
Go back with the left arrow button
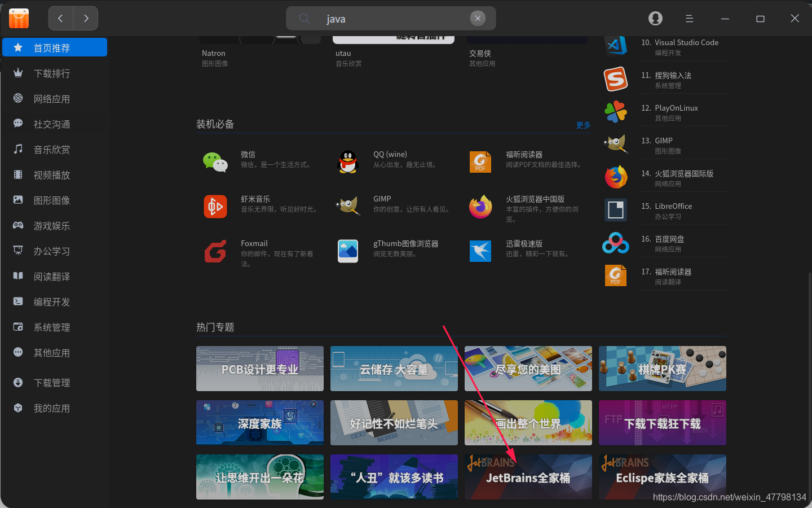point(60,19)
